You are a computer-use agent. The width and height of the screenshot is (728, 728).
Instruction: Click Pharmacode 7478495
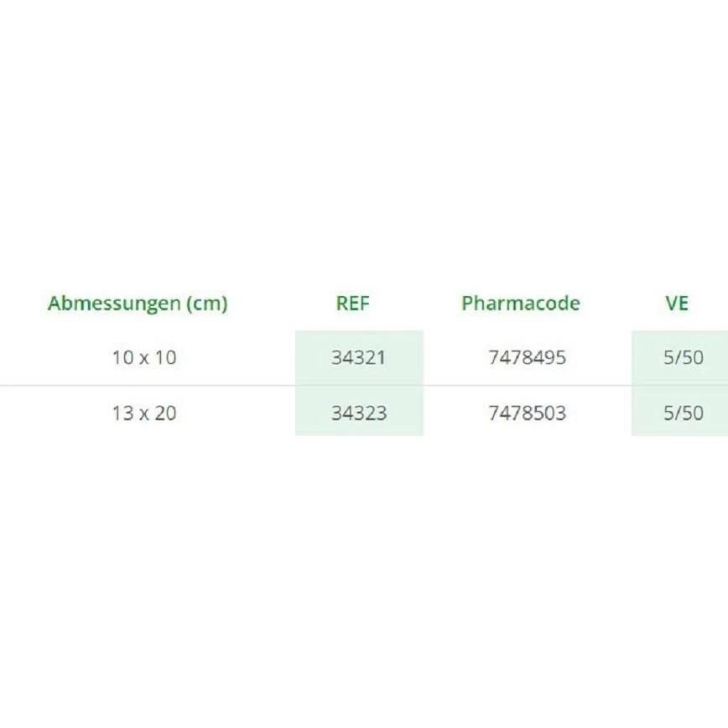point(527,358)
